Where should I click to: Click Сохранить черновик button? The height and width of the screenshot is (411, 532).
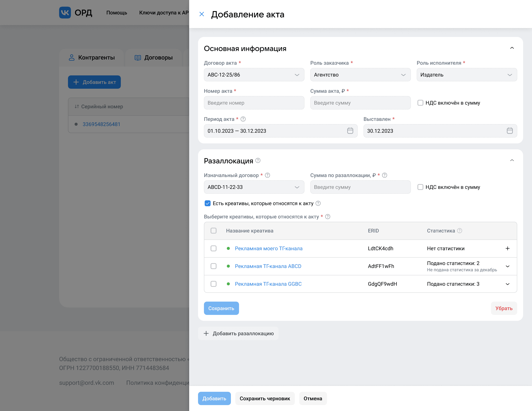pos(265,399)
